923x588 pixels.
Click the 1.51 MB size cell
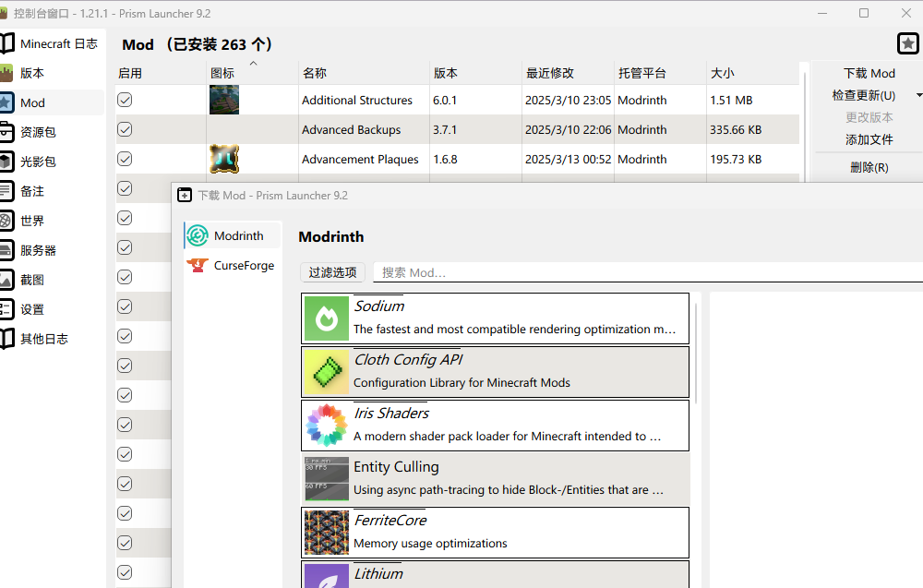click(x=752, y=100)
